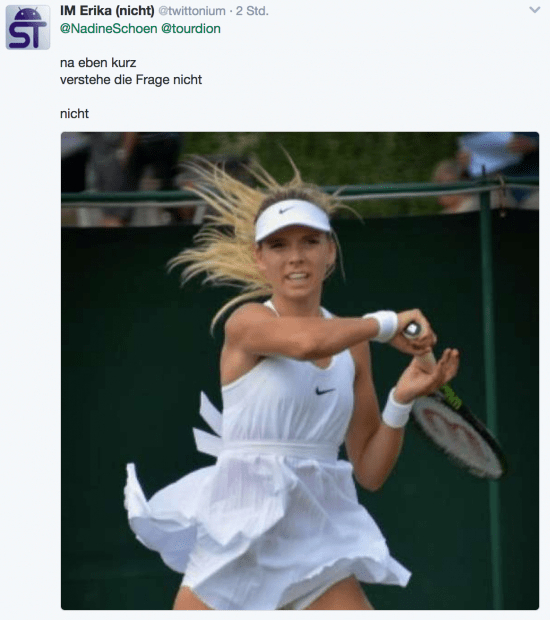This screenshot has width=550, height=620.
Task: Click the Android robot head in avatar
Action: tap(29, 15)
